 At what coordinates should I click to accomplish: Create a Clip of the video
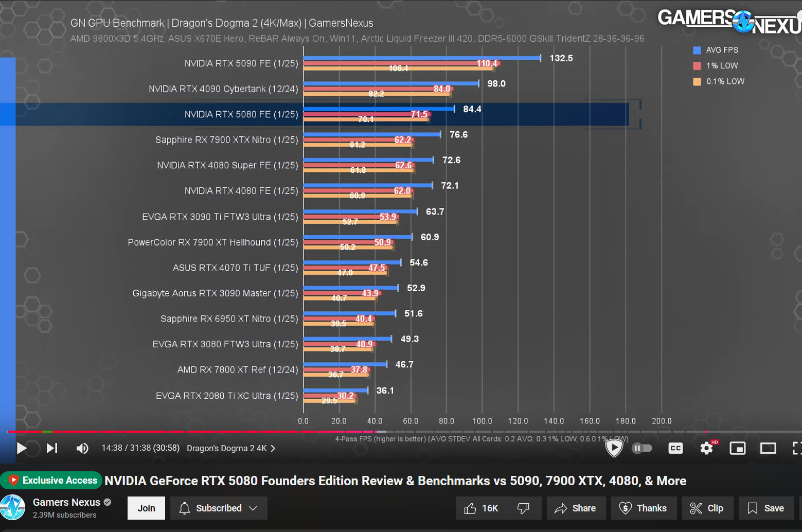tap(707, 508)
